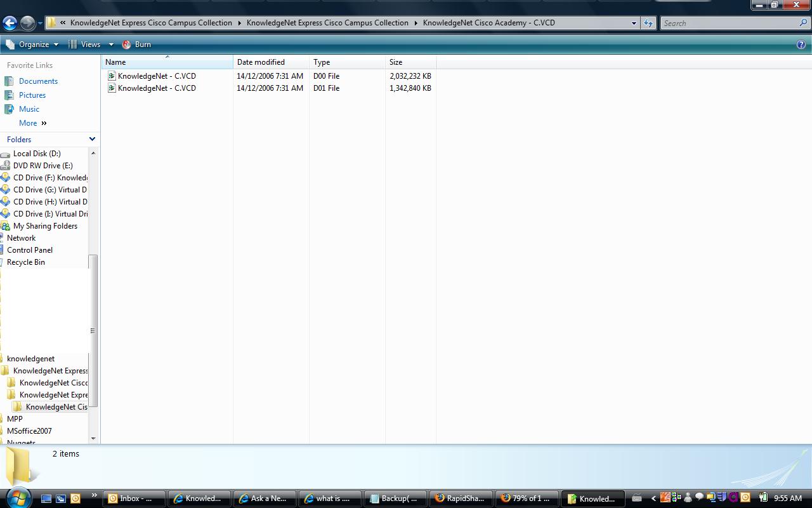
Task: Open the Windows Start orb
Action: point(18,497)
